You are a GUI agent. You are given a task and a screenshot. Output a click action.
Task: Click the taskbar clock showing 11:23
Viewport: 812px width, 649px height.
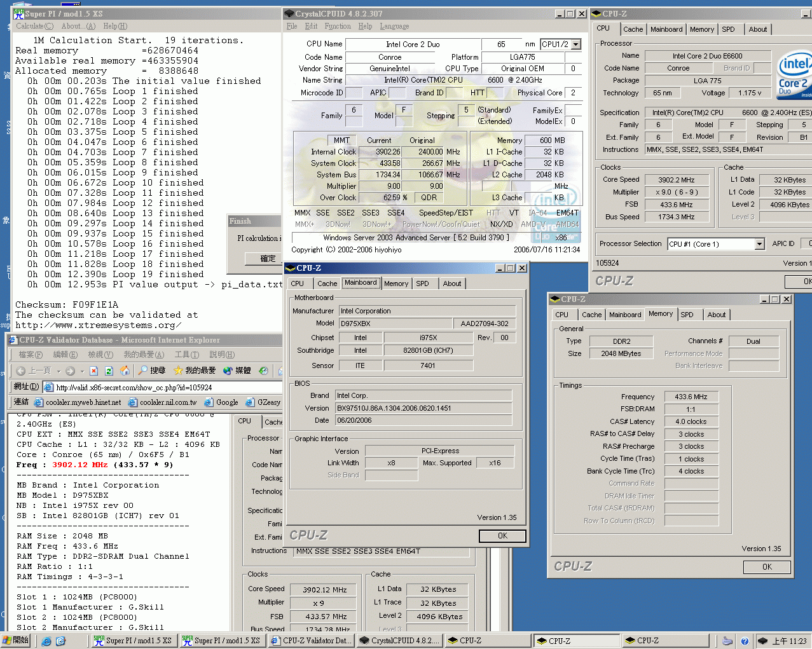789,641
